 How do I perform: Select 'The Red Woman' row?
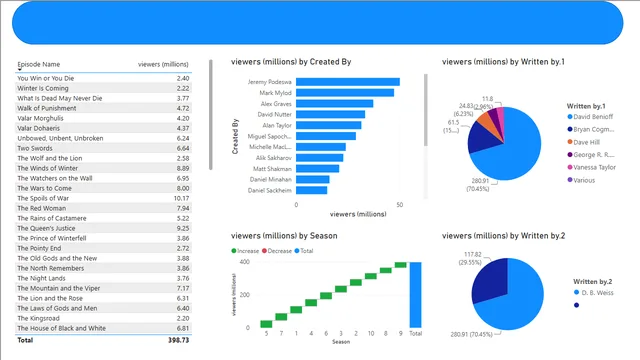click(x=103, y=208)
